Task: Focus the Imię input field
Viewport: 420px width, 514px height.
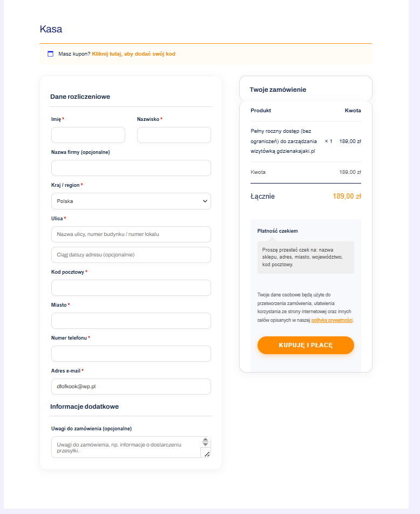Action: [x=88, y=135]
